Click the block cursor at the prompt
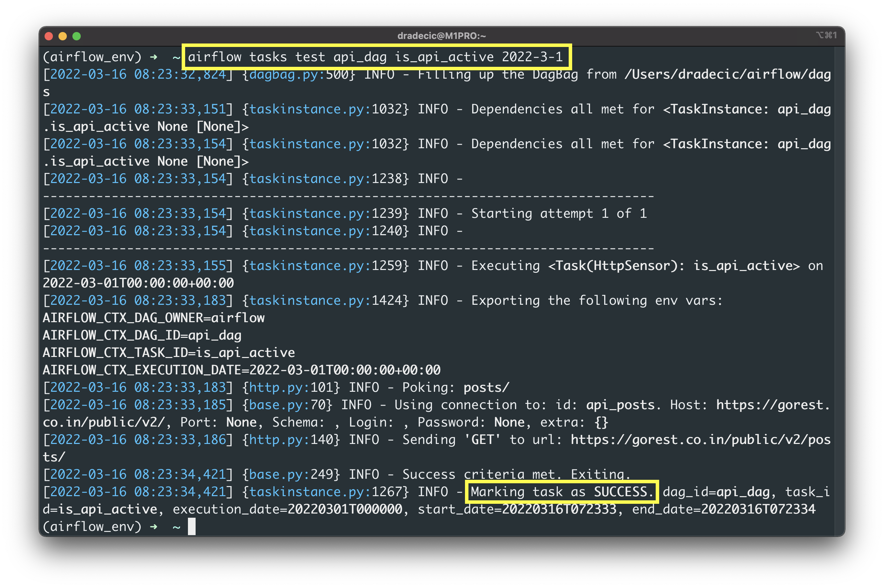Image resolution: width=884 pixels, height=588 pixels. point(192,526)
